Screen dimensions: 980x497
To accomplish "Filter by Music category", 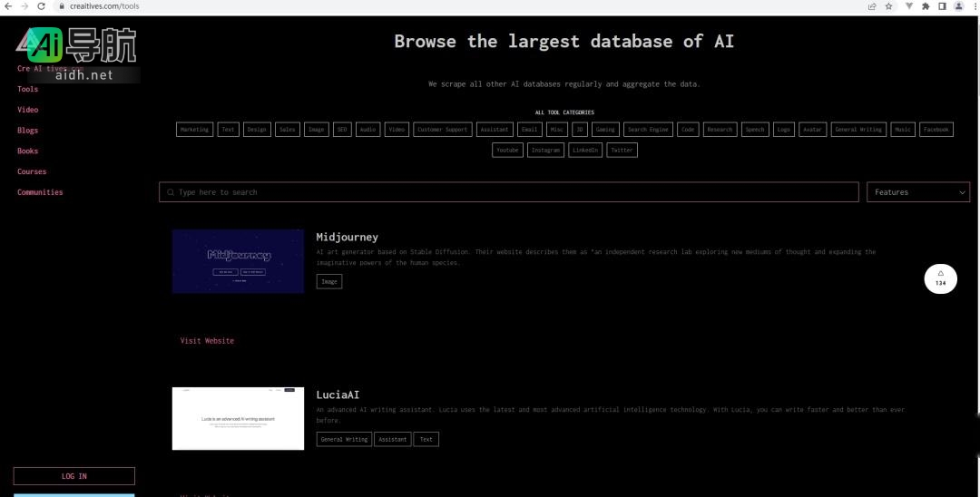I will coord(903,130).
